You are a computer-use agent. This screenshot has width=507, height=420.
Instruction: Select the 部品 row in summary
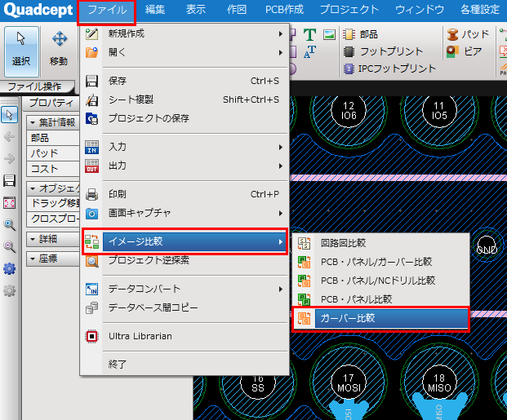(53, 138)
